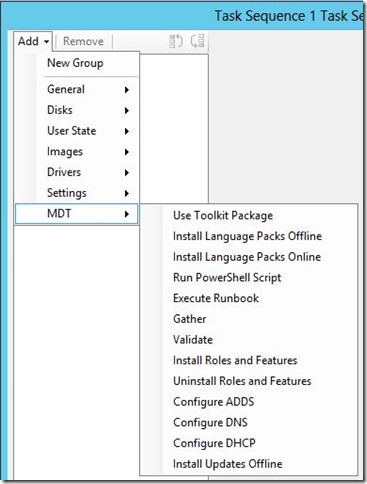Choose Use Toolkit Package
367x484 pixels.
[x=248, y=215]
